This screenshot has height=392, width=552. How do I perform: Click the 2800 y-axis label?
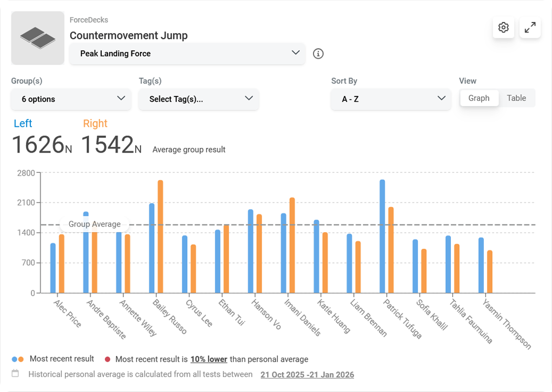(x=26, y=173)
